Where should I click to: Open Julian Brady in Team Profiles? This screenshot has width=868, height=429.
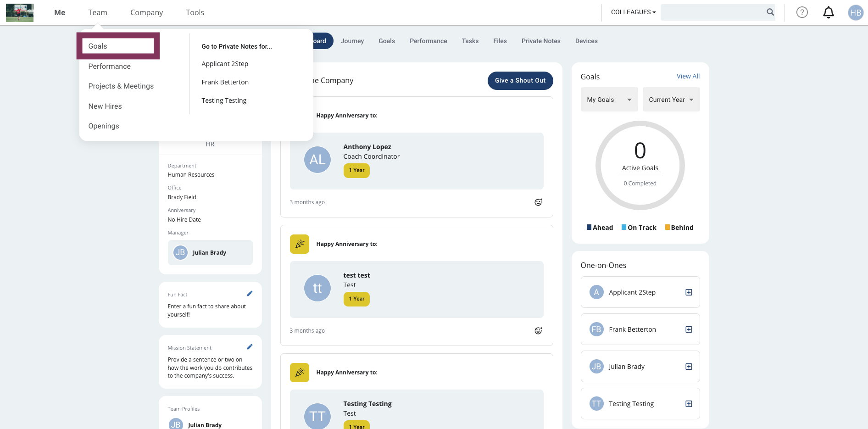tap(205, 425)
